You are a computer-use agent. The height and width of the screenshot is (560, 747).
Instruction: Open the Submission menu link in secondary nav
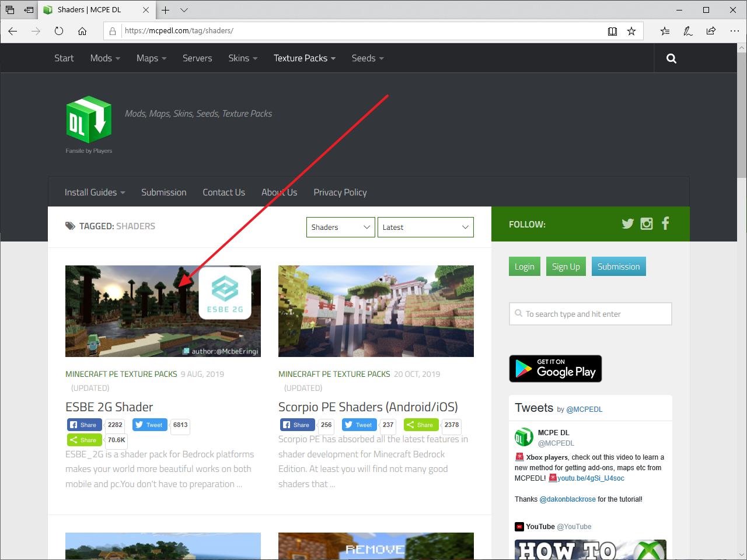click(164, 192)
